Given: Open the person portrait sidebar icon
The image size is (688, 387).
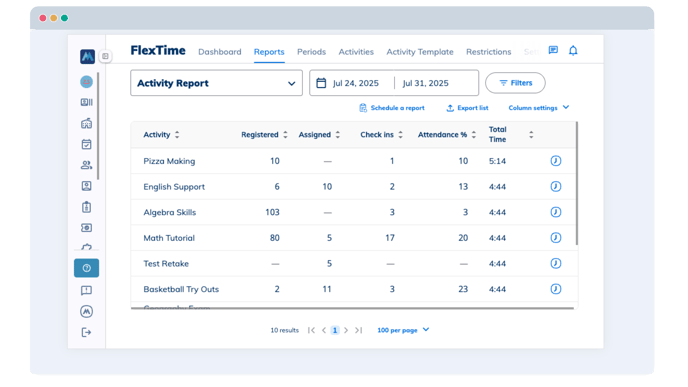Looking at the screenshot, I should point(86,186).
